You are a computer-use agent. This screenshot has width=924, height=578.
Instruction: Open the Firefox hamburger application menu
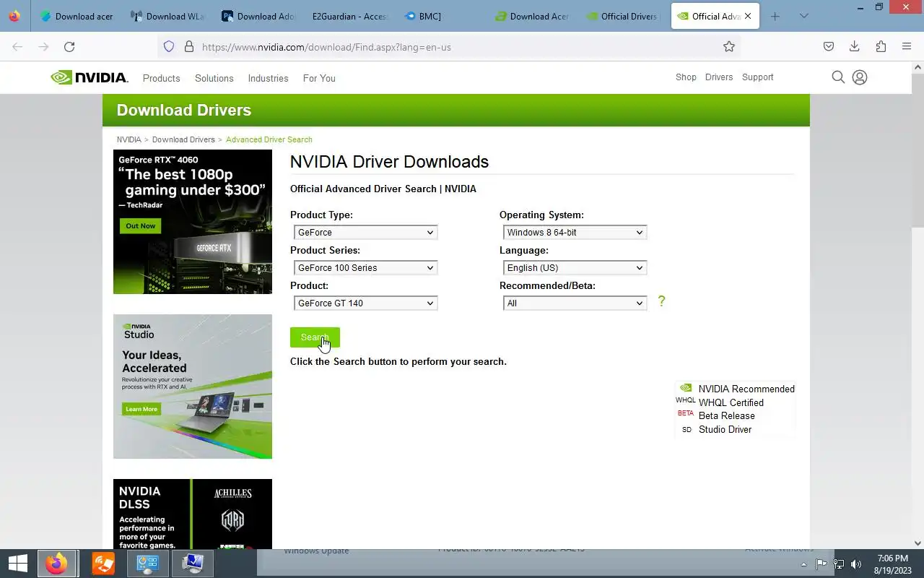[907, 47]
